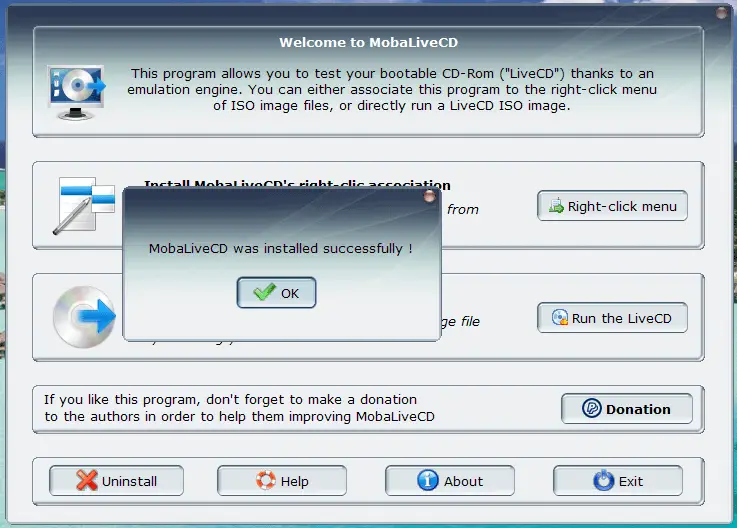Click Uninstall button
Image resolution: width=737 pixels, height=528 pixels.
[x=117, y=481]
